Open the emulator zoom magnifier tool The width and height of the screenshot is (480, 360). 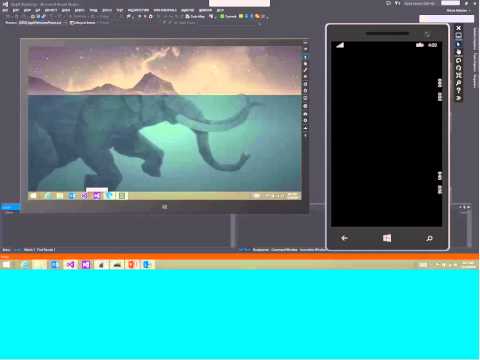[459, 83]
